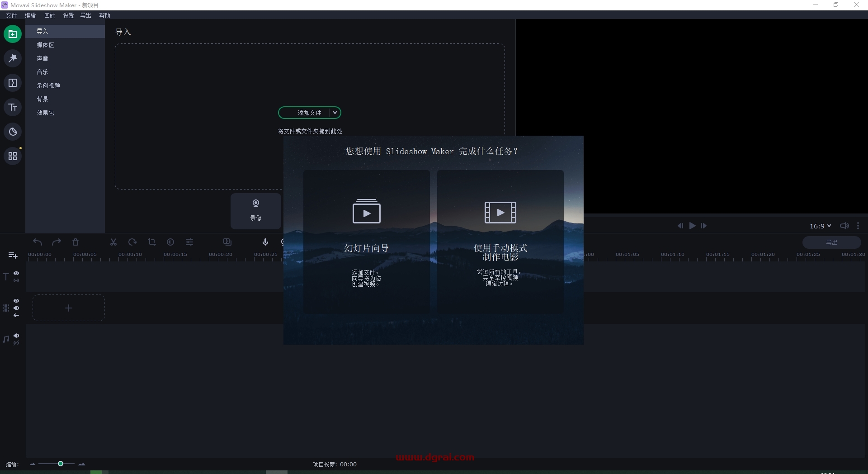Open the More Tools grid icon
Screen dimensions: 868x474
click(13, 156)
